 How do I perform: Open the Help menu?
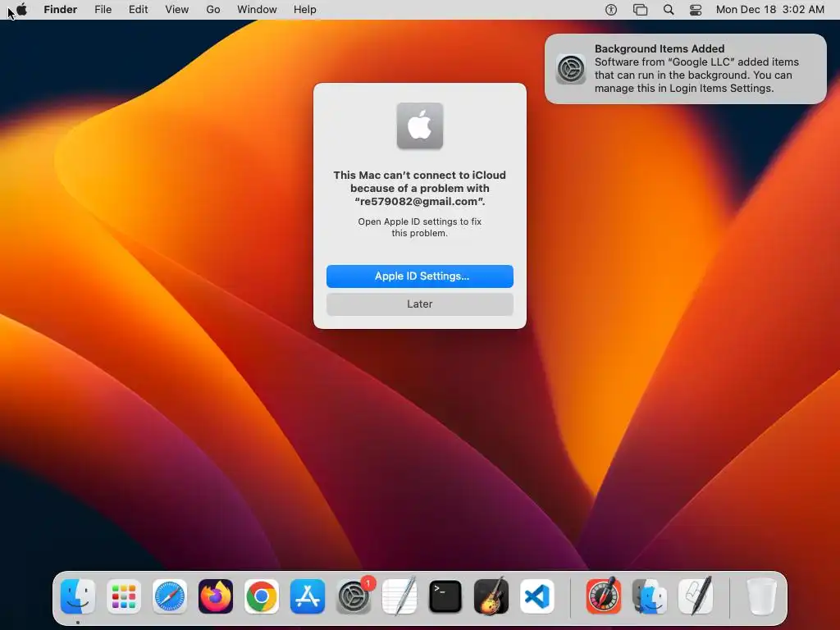coord(305,10)
